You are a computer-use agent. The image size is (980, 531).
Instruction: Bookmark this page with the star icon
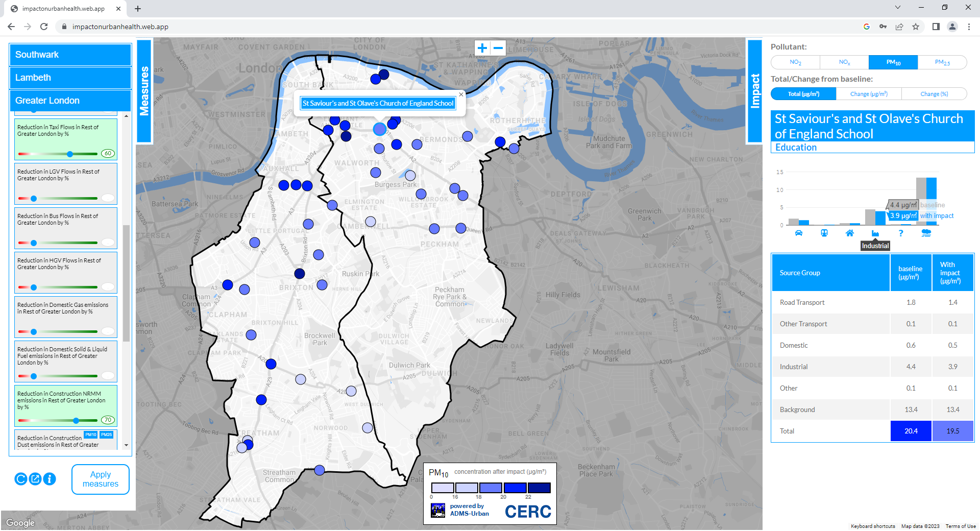[916, 27]
